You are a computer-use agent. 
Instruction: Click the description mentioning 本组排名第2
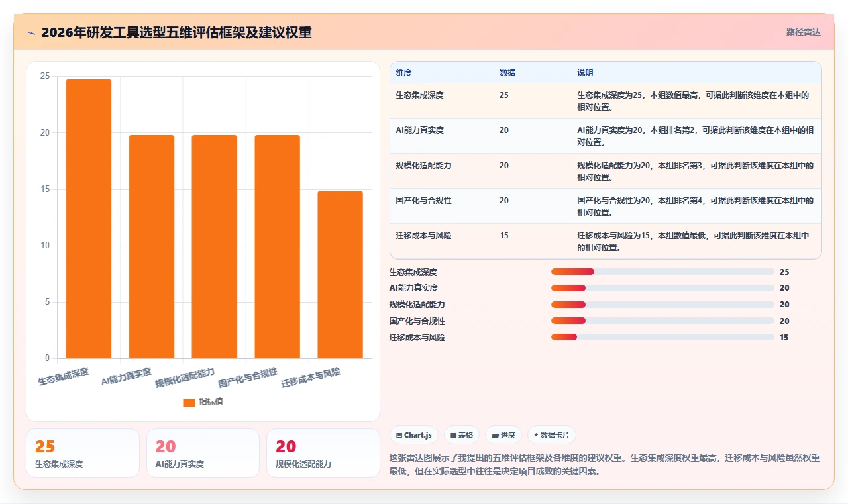[696, 136]
